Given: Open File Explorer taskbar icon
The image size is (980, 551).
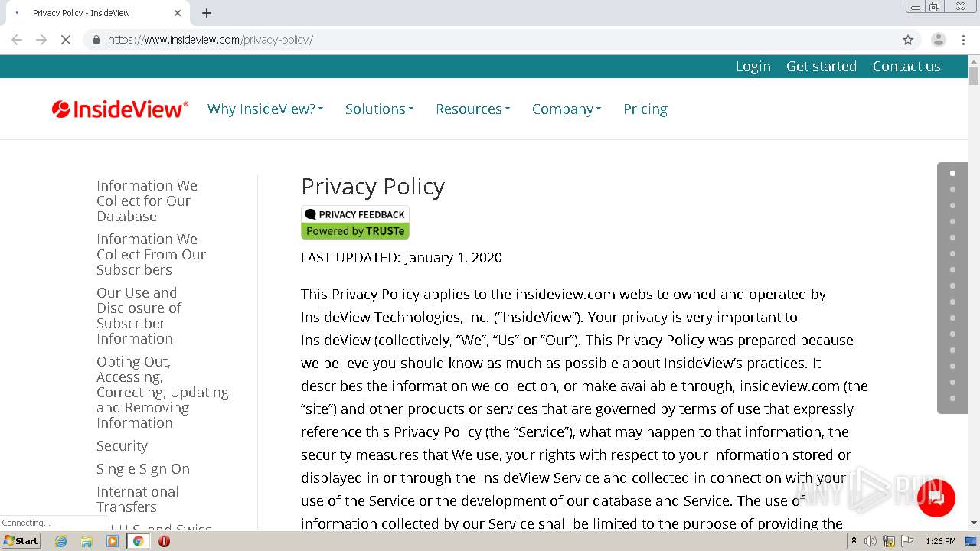Looking at the screenshot, I should pyautogui.click(x=87, y=541).
